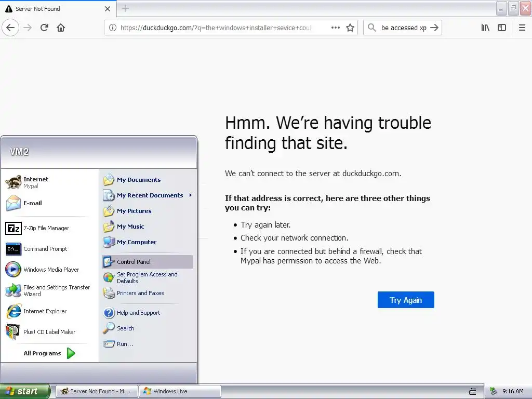The image size is (532, 399).
Task: Open Files and Settings Transfer Wizard
Action: 49,290
